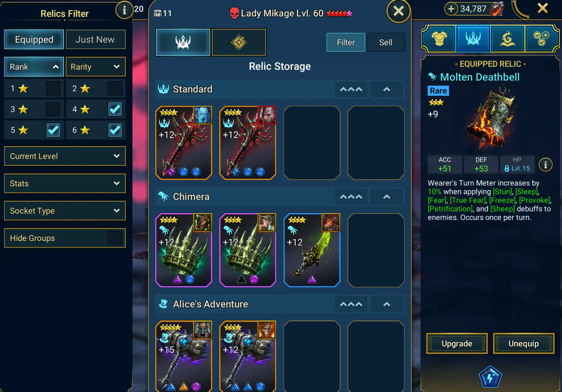
Task: Toggle the Hide Groups checkbox
Action: point(115,238)
